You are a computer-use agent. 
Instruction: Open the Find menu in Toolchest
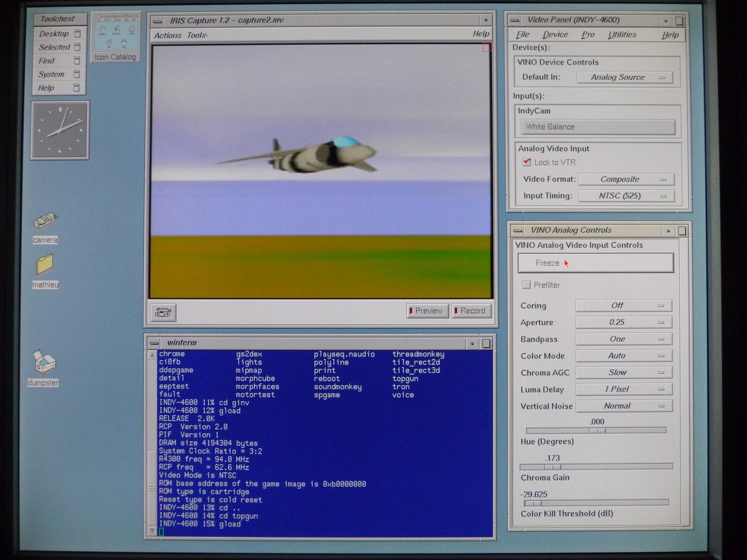click(x=46, y=60)
